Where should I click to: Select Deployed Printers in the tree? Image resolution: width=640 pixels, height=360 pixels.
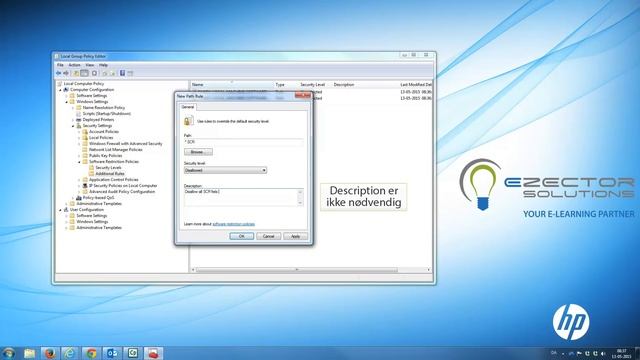point(98,120)
